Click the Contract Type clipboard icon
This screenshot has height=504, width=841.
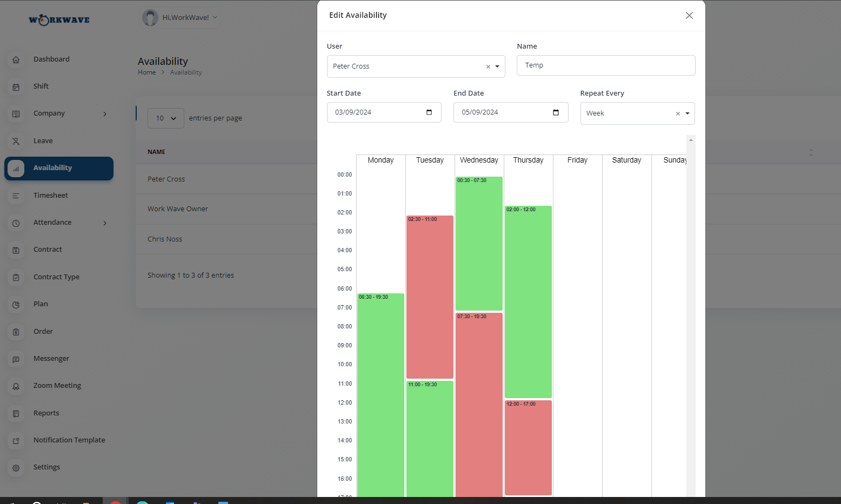[x=16, y=278]
